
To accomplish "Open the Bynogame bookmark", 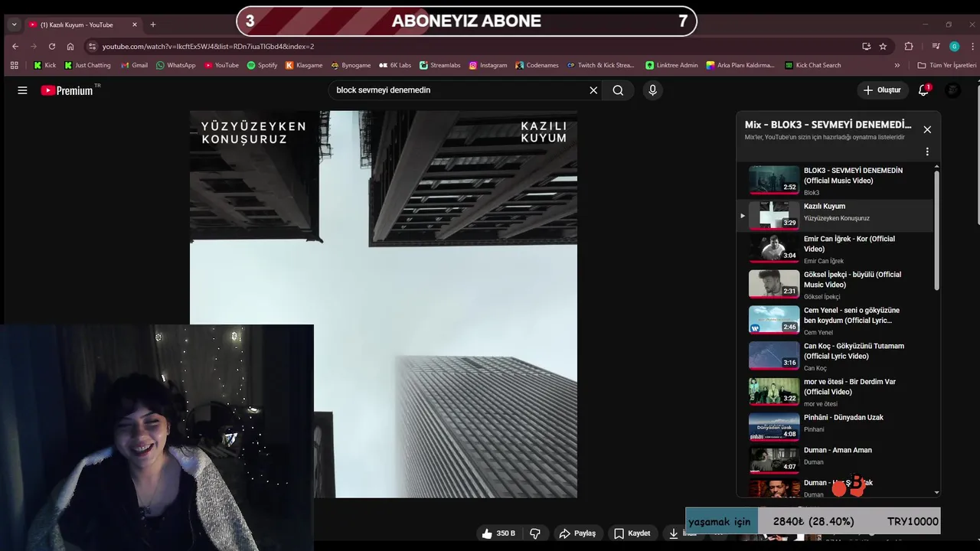I will (x=351, y=65).
